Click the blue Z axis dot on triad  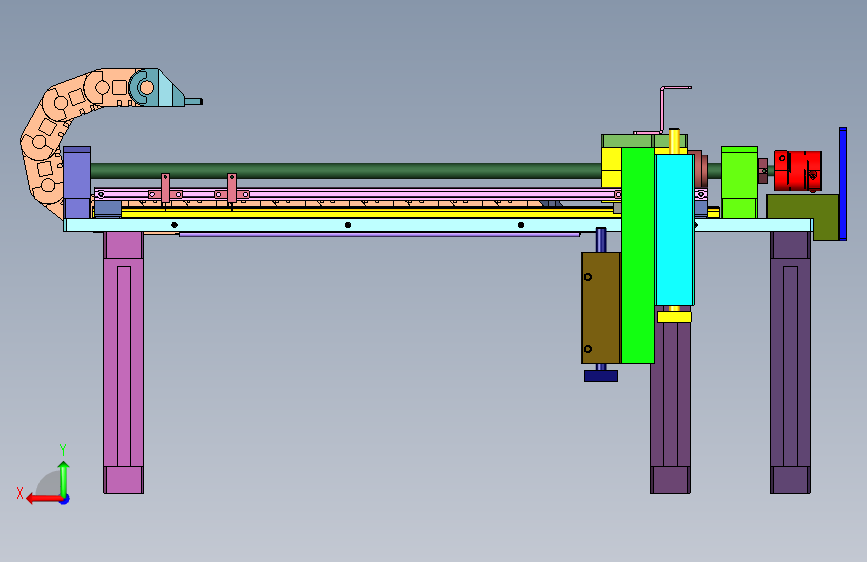tap(65, 499)
